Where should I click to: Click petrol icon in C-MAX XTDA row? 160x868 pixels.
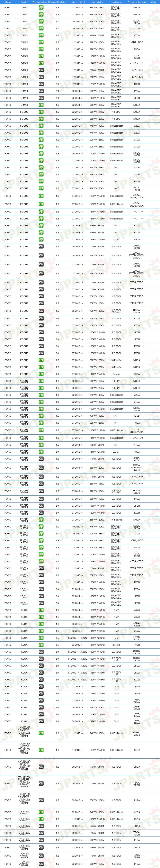click(41, 35)
